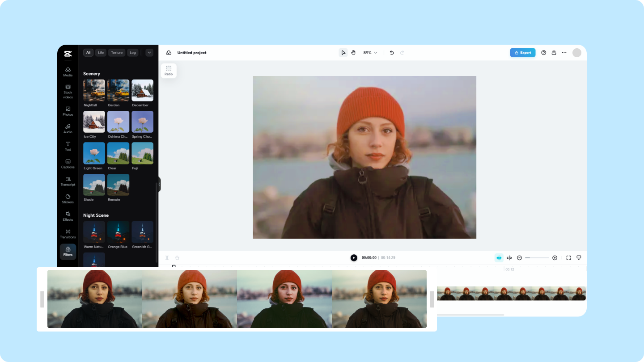
Task: Export the project
Action: tap(523, 53)
